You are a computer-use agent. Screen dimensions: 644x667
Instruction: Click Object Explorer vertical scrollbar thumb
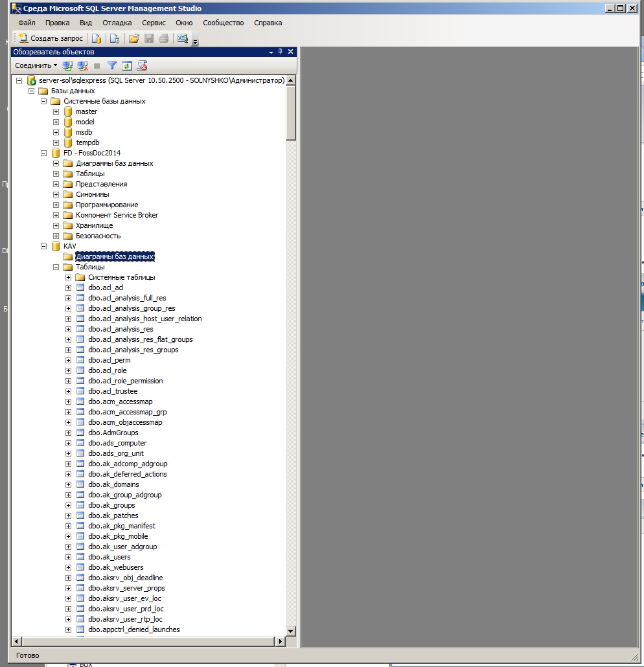pos(291,113)
